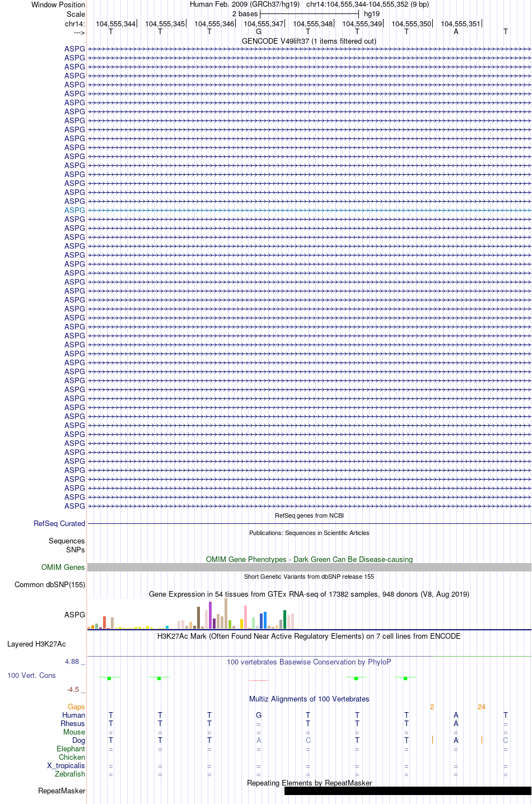This screenshot has height=804, width=532.
Task: Click the Scale ruler label
Action: click(x=76, y=14)
